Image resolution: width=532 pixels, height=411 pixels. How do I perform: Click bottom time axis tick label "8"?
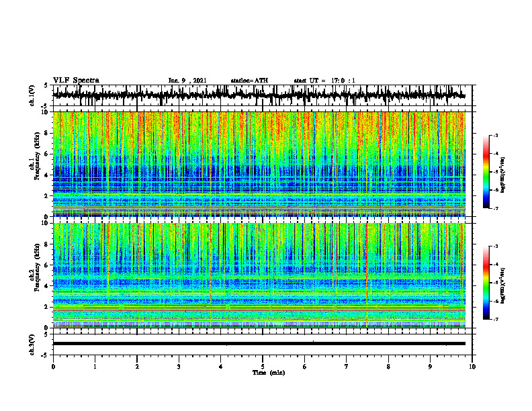click(388, 367)
